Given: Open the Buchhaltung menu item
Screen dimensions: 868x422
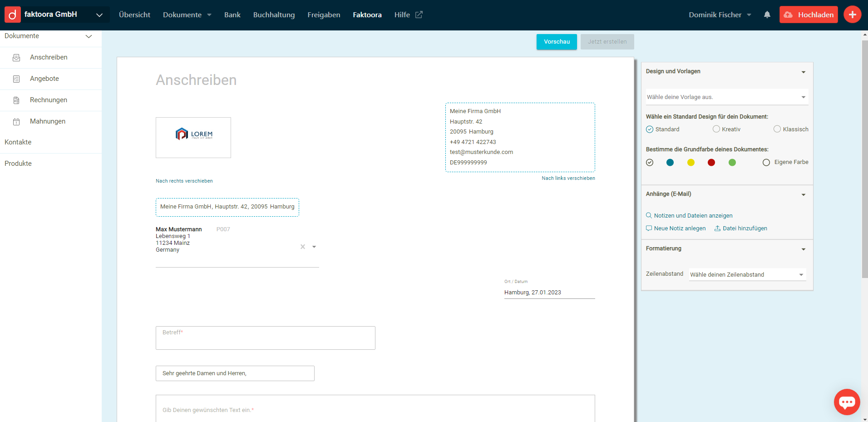Looking at the screenshot, I should 274,15.
